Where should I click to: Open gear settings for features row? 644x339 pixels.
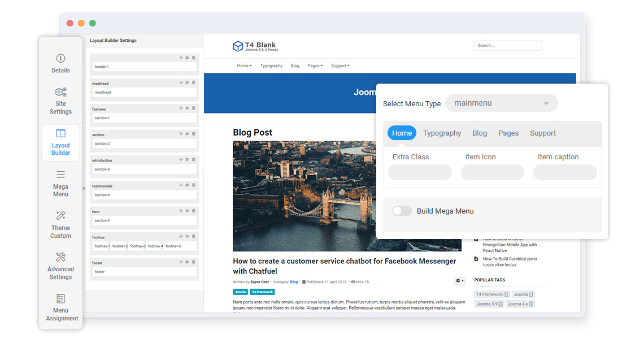tap(187, 108)
